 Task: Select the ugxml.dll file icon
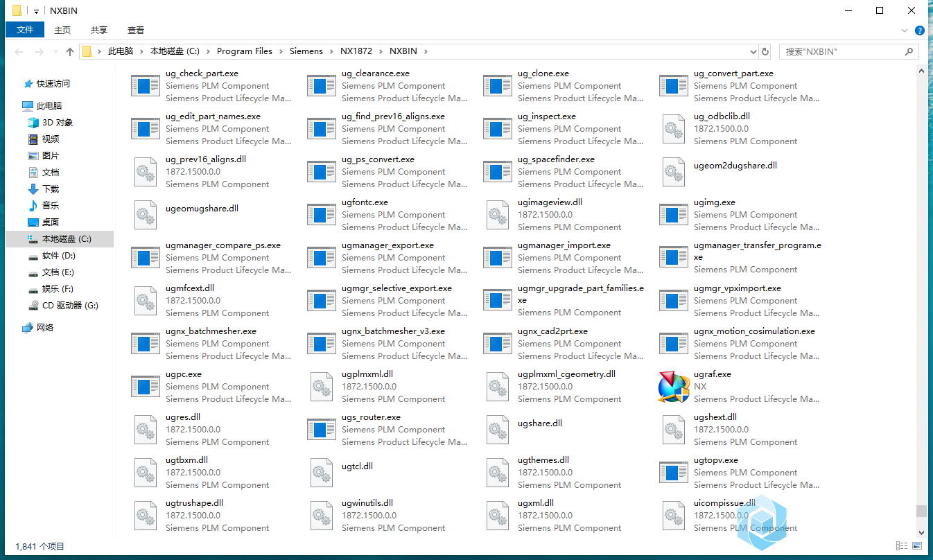pyautogui.click(x=498, y=516)
